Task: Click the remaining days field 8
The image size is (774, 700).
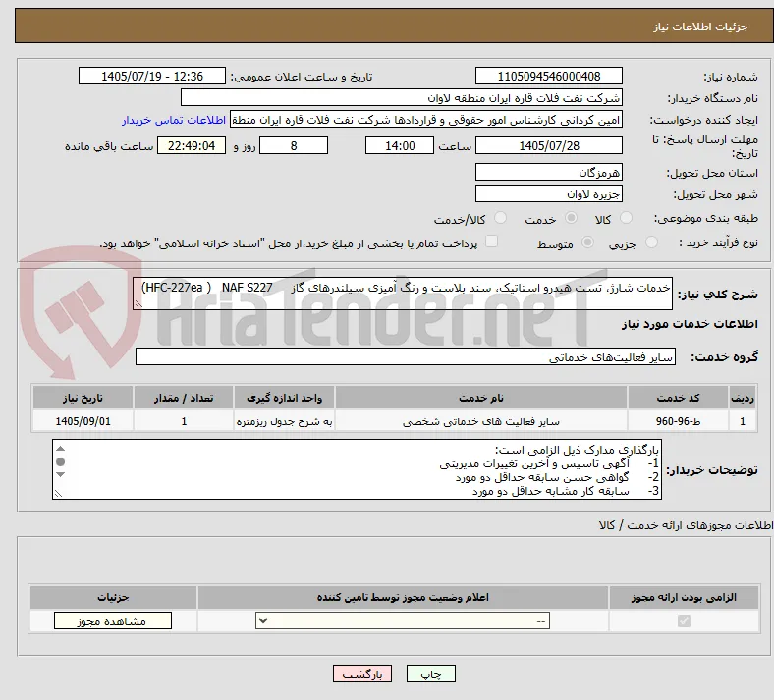Action: pyautogui.click(x=294, y=146)
